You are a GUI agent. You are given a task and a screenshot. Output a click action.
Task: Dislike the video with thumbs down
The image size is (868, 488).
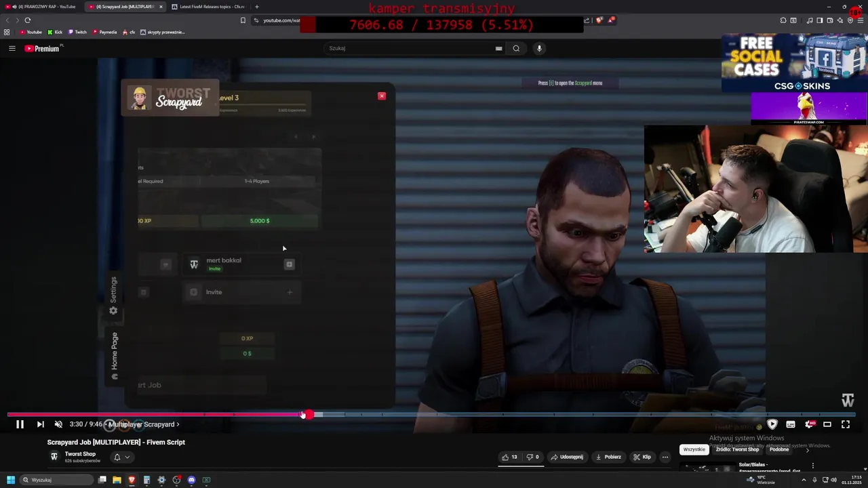pyautogui.click(x=533, y=457)
